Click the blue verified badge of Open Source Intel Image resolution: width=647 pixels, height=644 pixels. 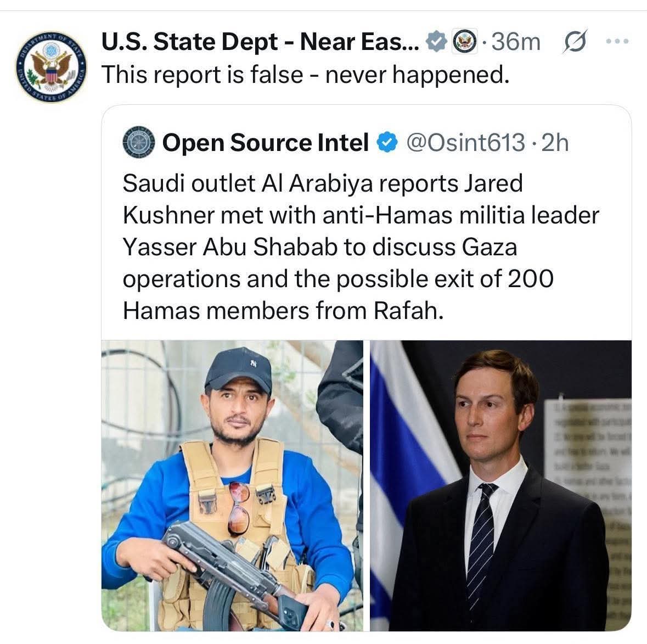coord(387,143)
